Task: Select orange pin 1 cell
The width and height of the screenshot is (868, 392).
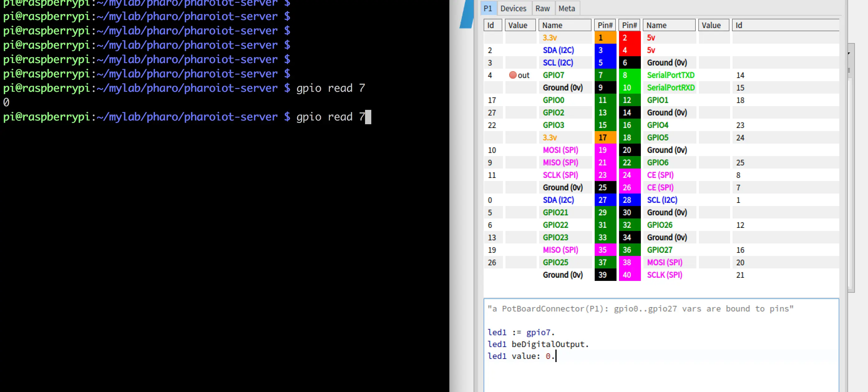Action: 605,37
